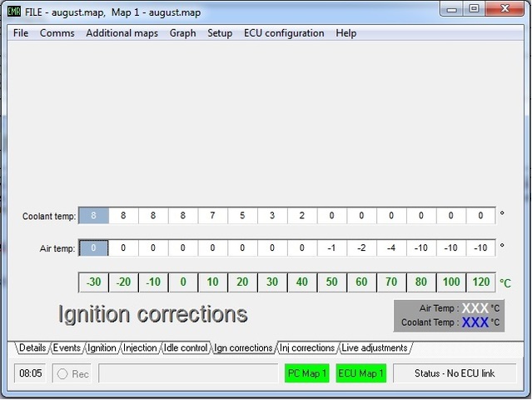Viewport: 532px width, 400px height.
Task: Open the Comms menu
Action: click(x=57, y=33)
